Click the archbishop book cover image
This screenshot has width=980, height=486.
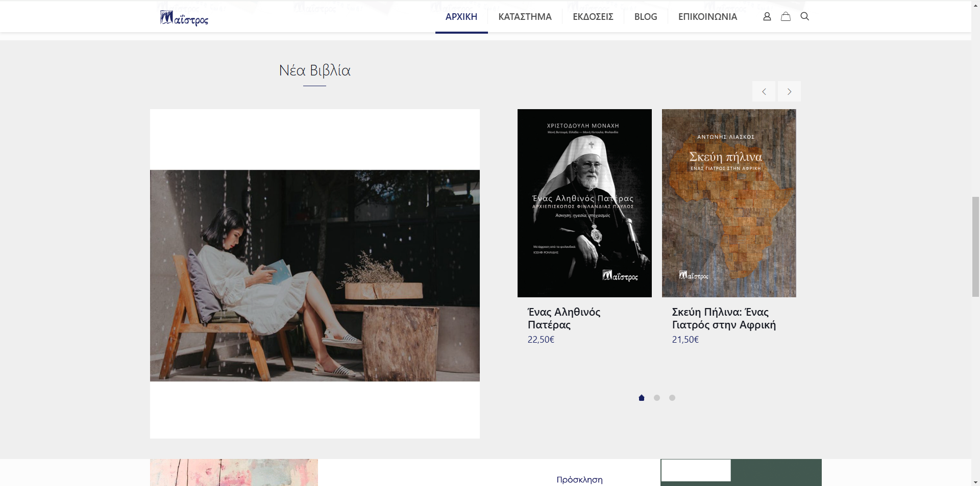click(x=584, y=203)
